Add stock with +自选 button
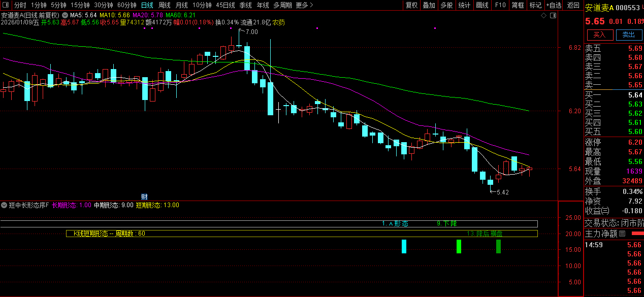This screenshot has width=644, height=297. coord(554,5)
